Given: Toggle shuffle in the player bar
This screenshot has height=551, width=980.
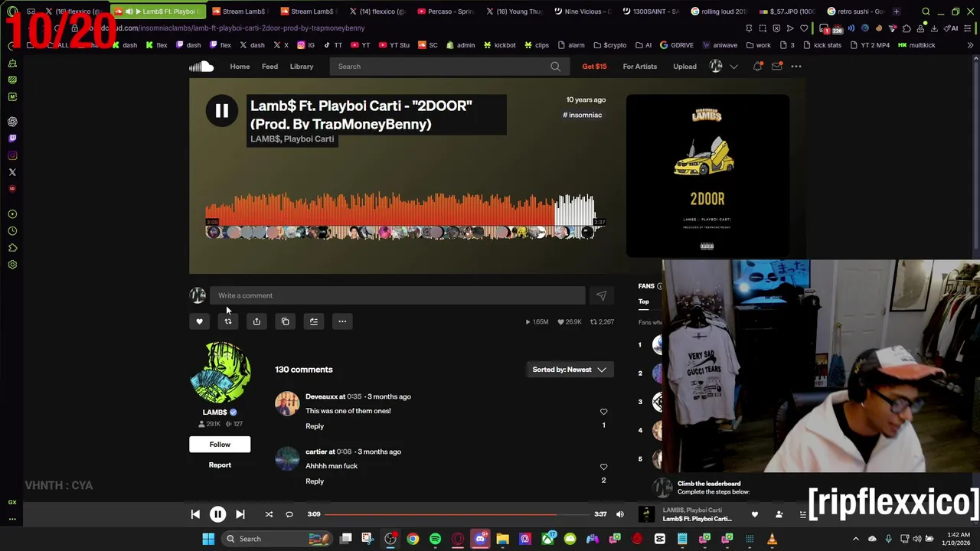Looking at the screenshot, I should point(269,514).
